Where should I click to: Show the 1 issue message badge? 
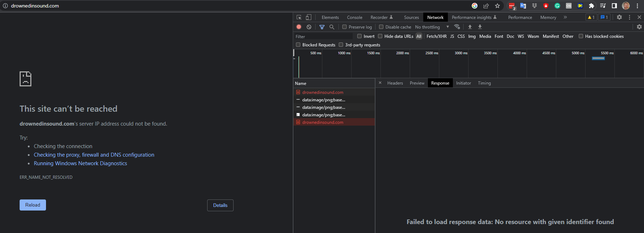pos(604,17)
